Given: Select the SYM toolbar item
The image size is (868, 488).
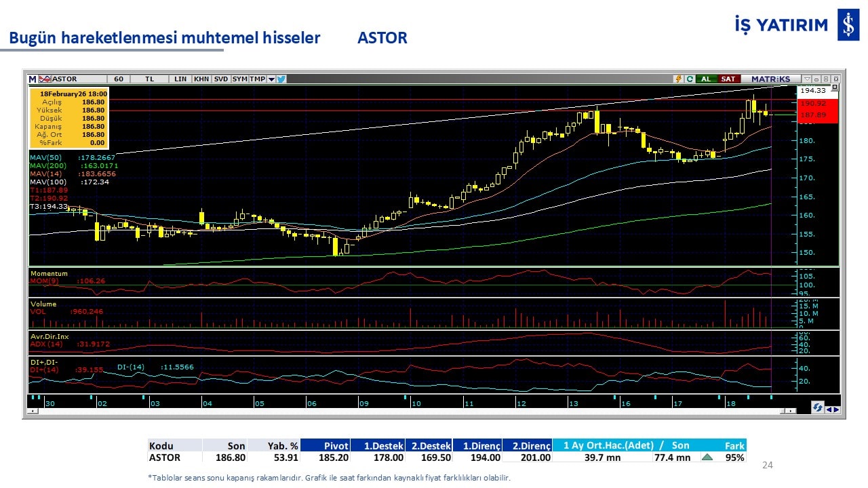Looking at the screenshot, I should pos(239,79).
